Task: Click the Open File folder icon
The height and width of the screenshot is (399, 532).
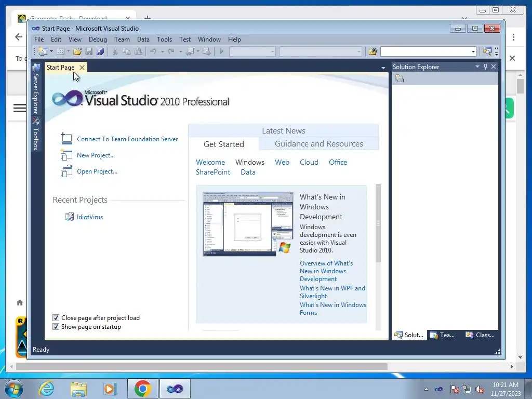Action: tap(77, 51)
